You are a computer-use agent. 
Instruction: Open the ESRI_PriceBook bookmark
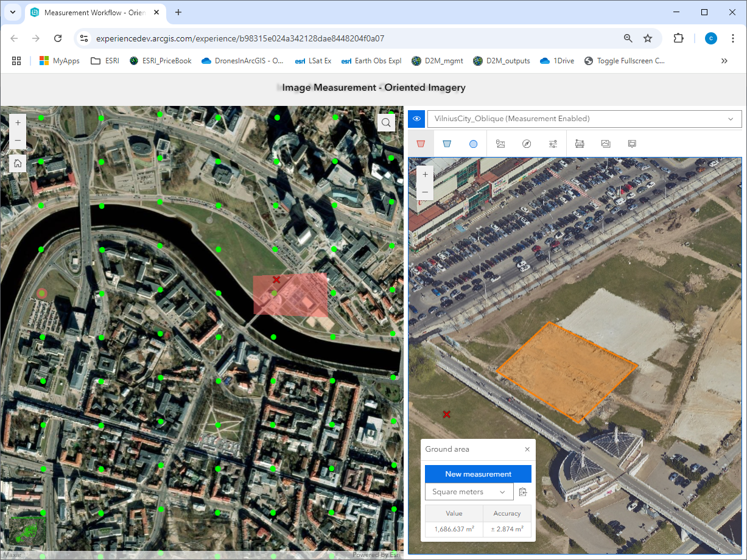tap(161, 61)
